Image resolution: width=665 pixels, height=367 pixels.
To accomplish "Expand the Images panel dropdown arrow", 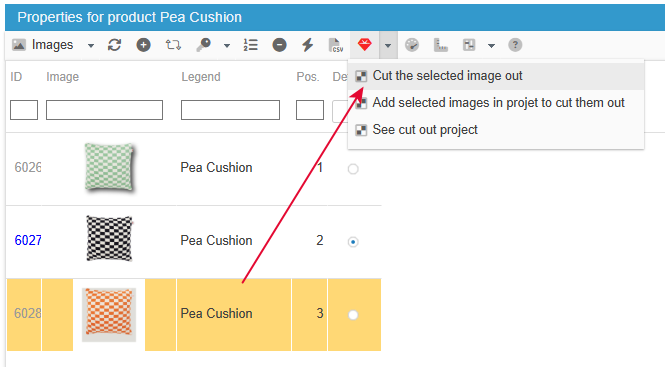I will click(91, 45).
